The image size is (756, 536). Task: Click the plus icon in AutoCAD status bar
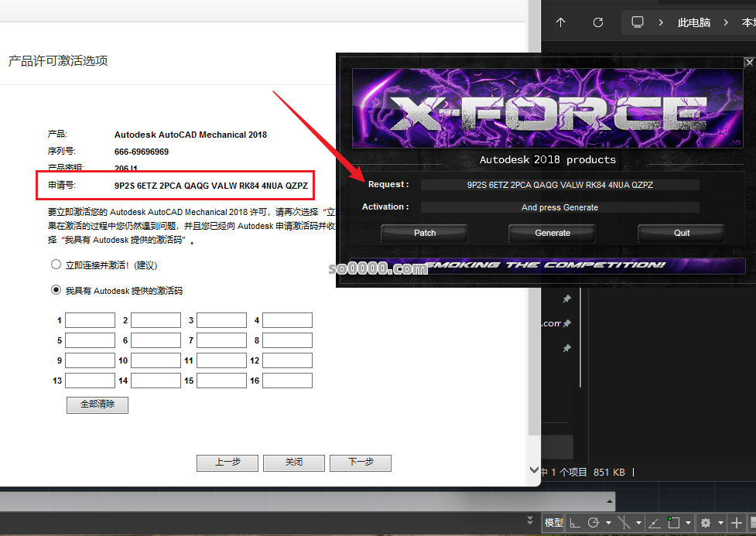click(736, 523)
